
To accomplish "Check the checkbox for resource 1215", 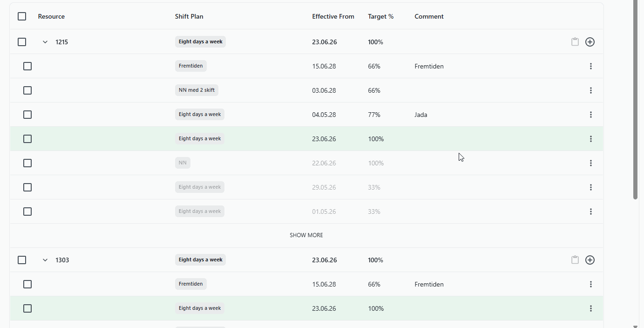I will coord(22,42).
